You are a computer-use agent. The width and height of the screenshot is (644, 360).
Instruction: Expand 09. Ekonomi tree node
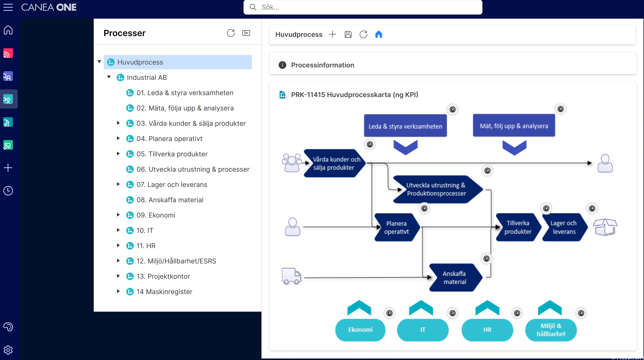pyautogui.click(x=118, y=215)
